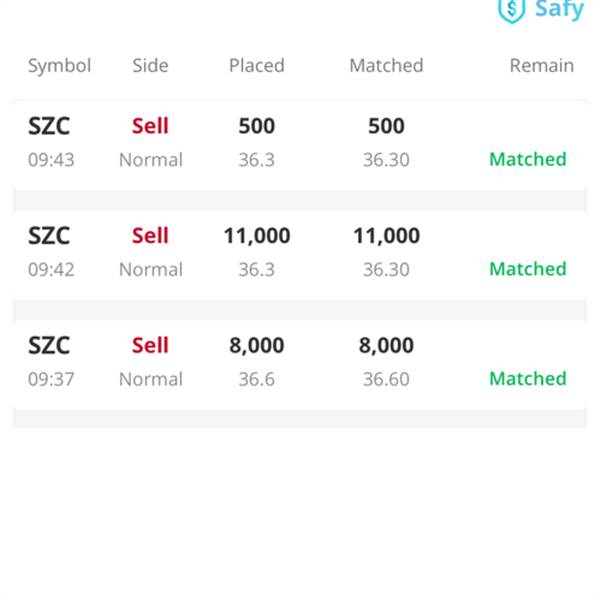
Task: Open the Safy brand label
Action: pyautogui.click(x=559, y=10)
